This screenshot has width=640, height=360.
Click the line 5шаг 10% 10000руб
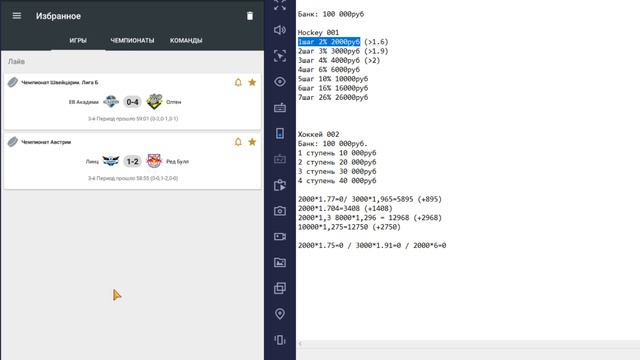click(x=333, y=79)
